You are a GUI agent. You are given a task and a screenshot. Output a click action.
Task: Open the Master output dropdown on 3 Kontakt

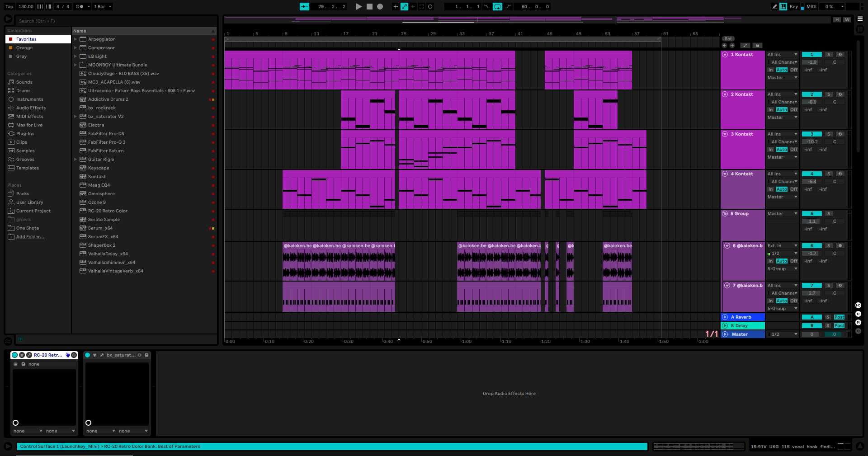782,157
